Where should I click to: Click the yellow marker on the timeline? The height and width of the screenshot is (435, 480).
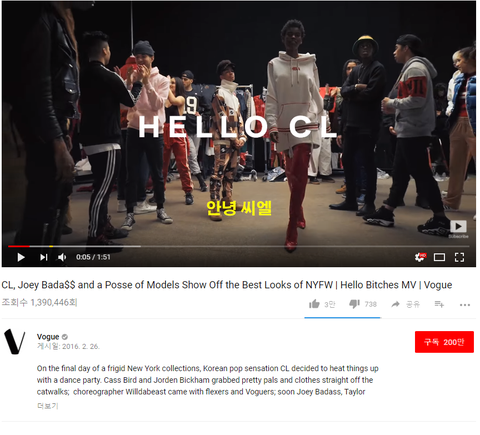51,246
